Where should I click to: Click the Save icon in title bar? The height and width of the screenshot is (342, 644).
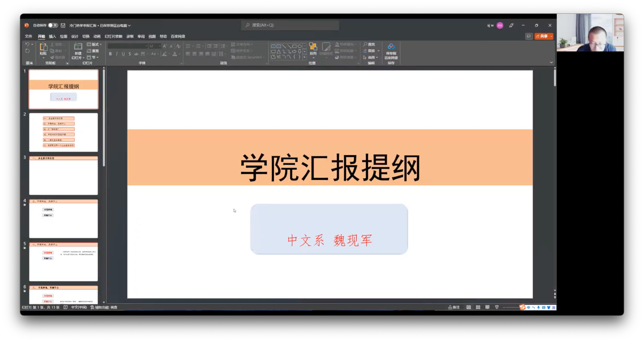tap(63, 25)
